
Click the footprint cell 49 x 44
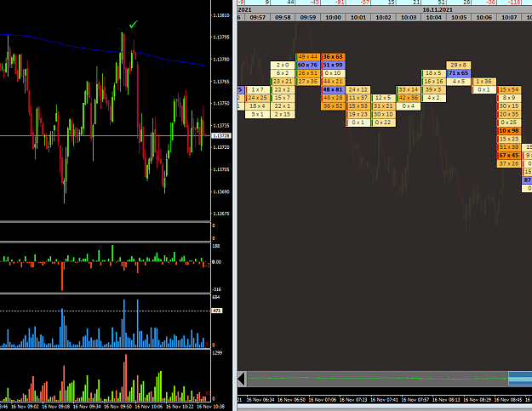pyautogui.click(x=308, y=57)
